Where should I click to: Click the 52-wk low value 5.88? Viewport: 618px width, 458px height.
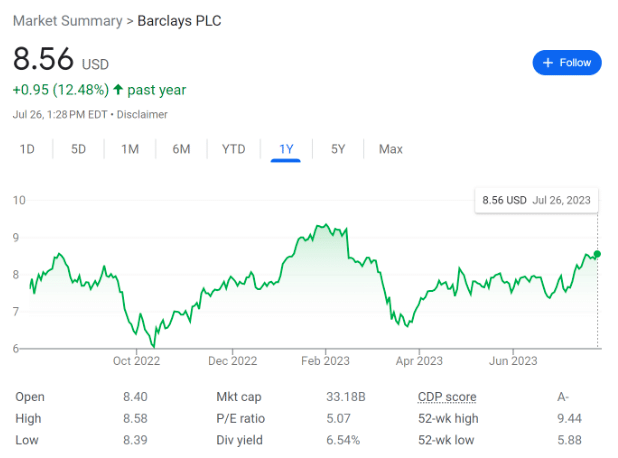[x=570, y=440]
